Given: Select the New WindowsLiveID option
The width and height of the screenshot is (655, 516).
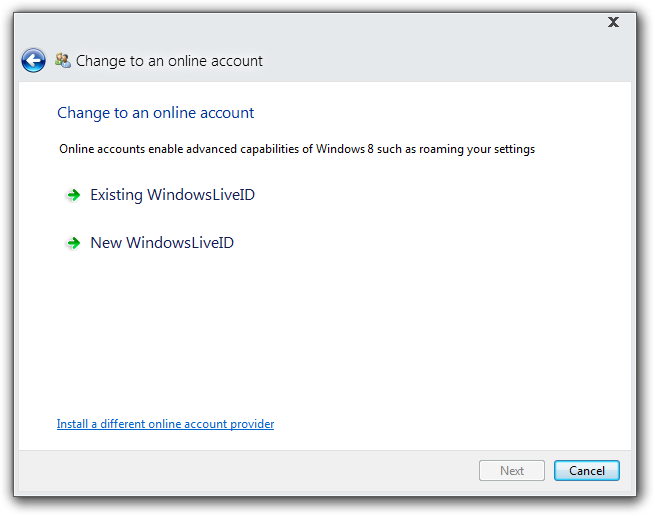Looking at the screenshot, I should click(162, 243).
